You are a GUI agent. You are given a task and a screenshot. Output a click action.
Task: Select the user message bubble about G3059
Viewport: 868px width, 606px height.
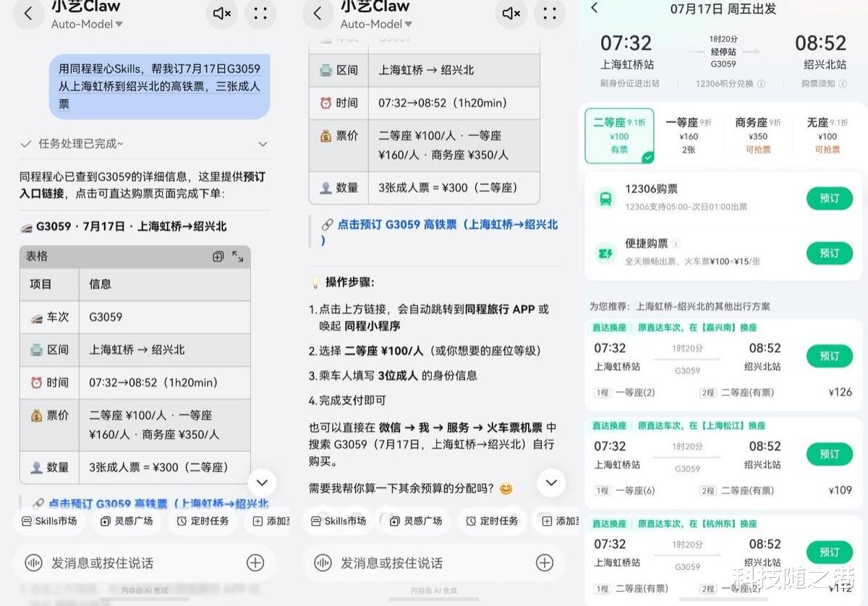[159, 87]
